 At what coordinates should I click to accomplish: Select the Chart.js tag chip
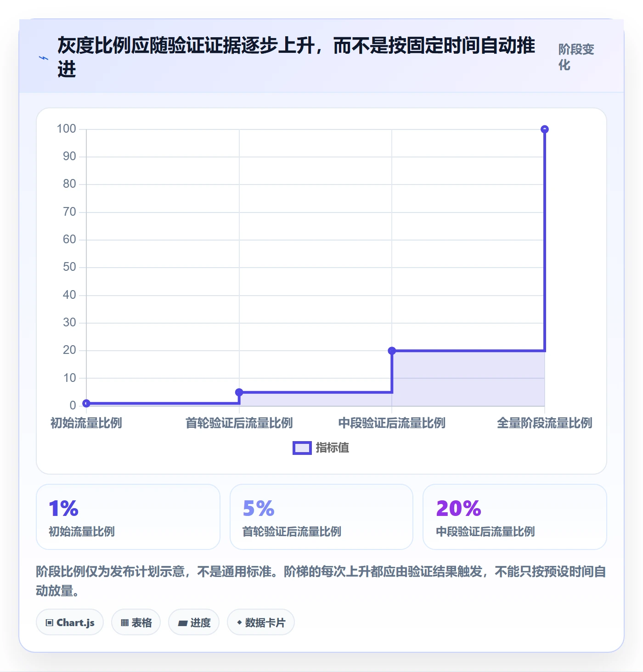(x=70, y=622)
